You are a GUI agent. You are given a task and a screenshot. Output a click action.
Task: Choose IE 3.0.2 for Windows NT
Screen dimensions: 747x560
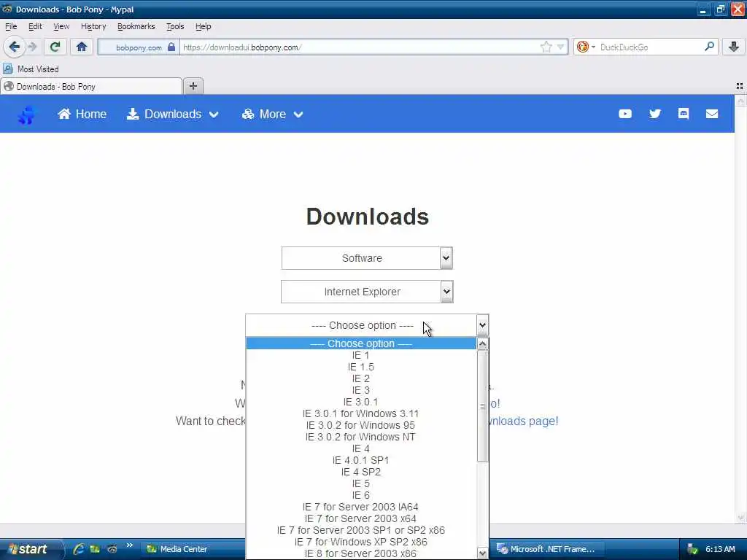pos(360,437)
